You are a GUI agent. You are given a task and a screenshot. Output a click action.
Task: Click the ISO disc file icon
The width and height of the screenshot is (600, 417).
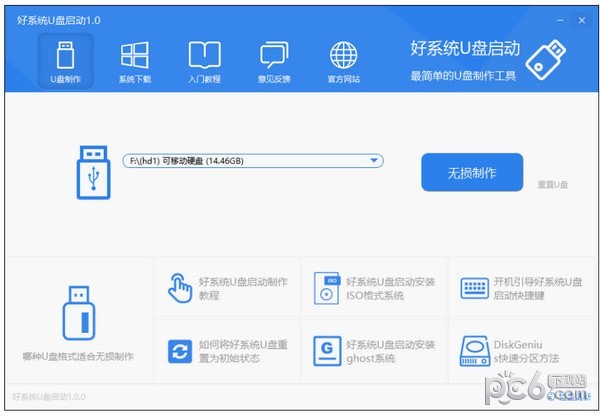[327, 287]
